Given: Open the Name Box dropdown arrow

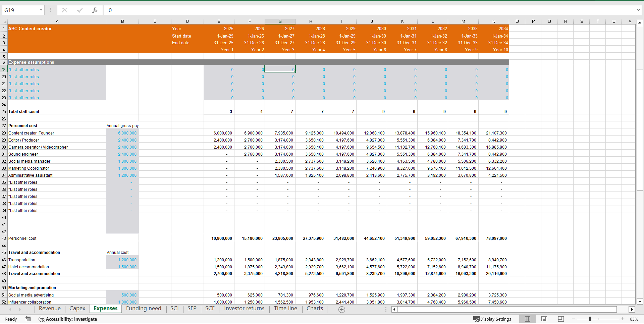Looking at the screenshot, I should pyautogui.click(x=41, y=10).
